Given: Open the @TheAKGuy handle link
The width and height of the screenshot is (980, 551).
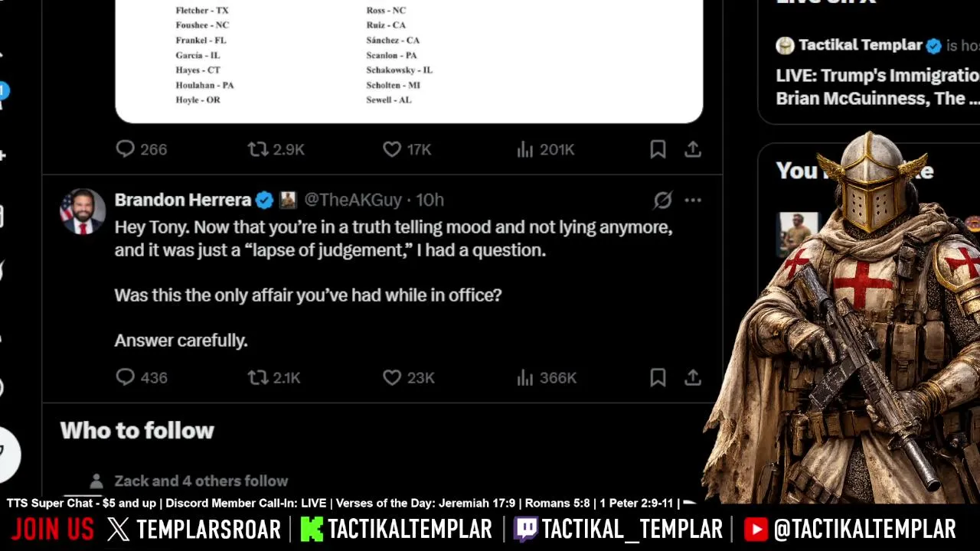Looking at the screenshot, I should coord(353,200).
